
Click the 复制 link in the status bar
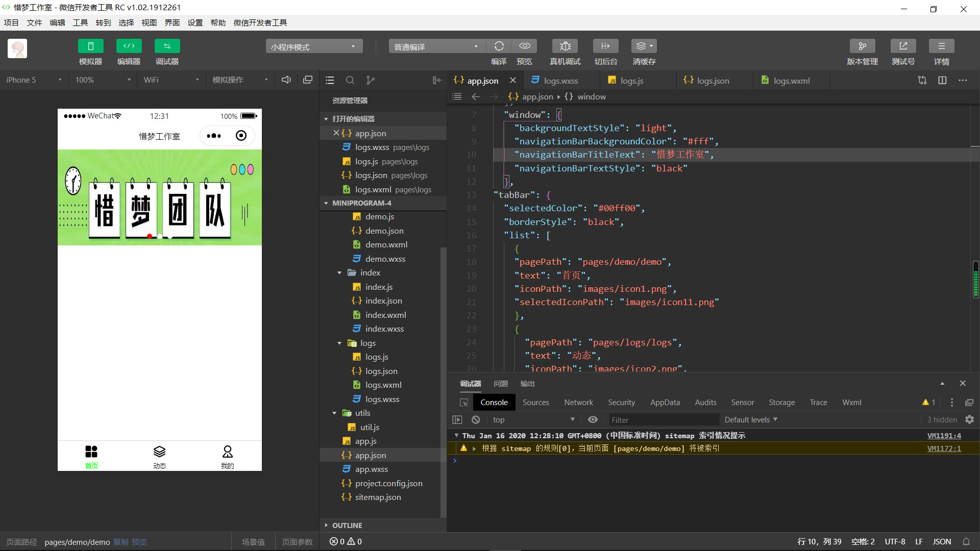click(121, 542)
